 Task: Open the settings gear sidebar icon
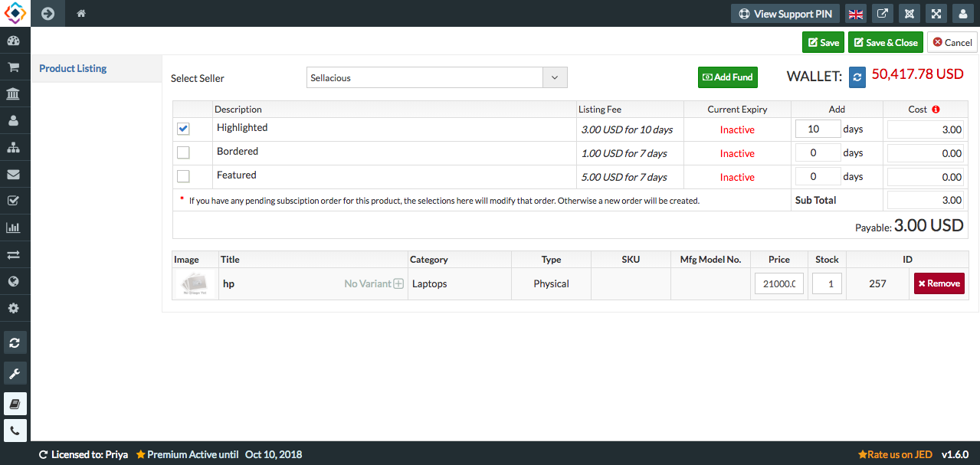tap(14, 308)
